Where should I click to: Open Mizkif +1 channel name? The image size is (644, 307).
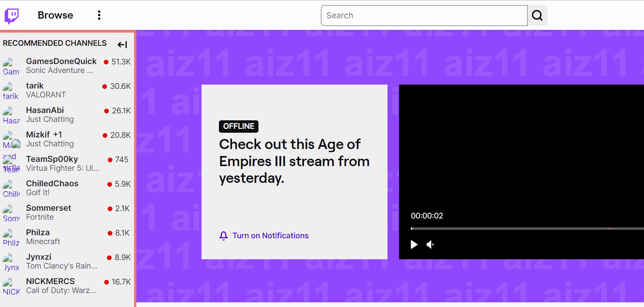(44, 135)
